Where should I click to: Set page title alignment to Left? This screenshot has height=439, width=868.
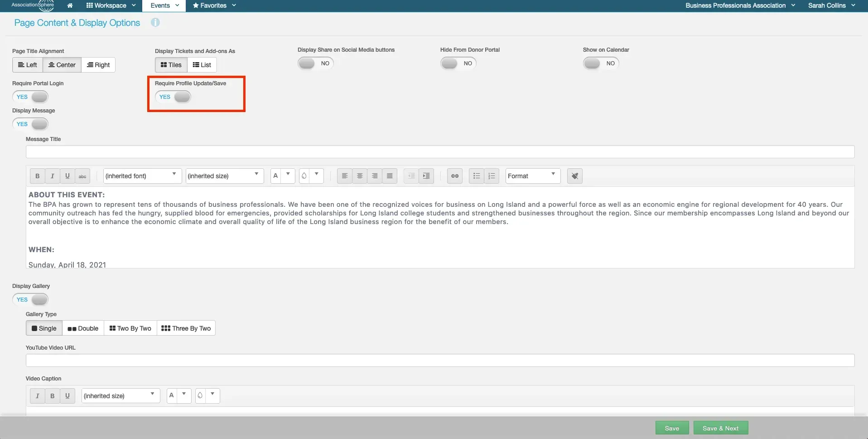28,65
